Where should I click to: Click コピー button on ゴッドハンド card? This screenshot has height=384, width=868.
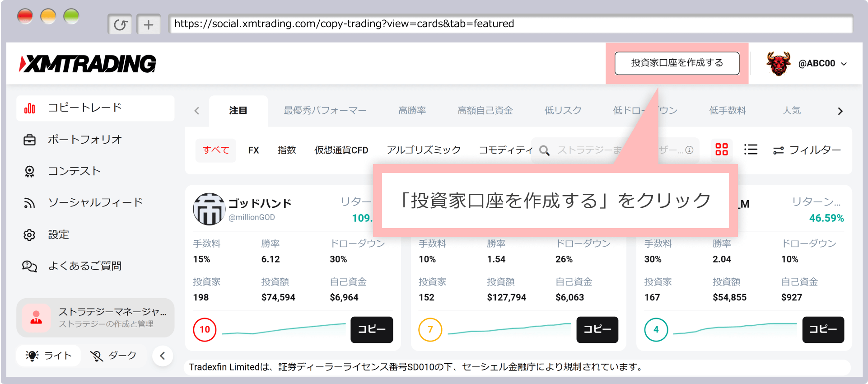[x=371, y=330]
